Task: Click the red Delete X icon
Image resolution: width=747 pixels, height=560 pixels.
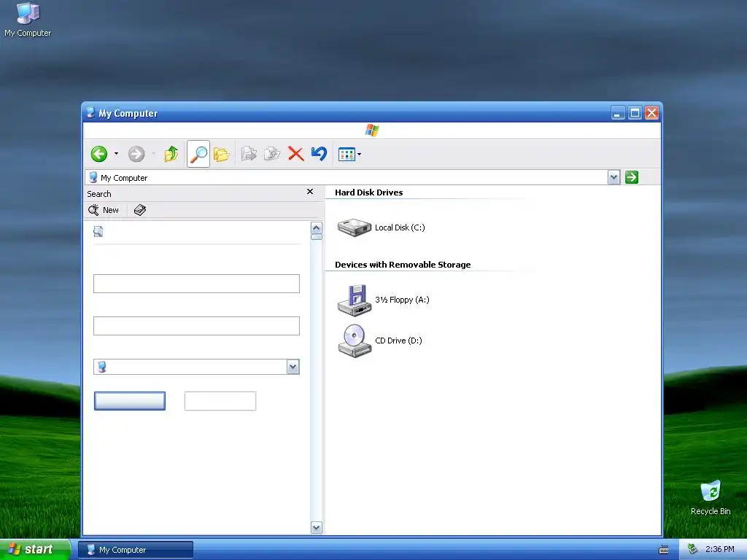Action: 296,154
